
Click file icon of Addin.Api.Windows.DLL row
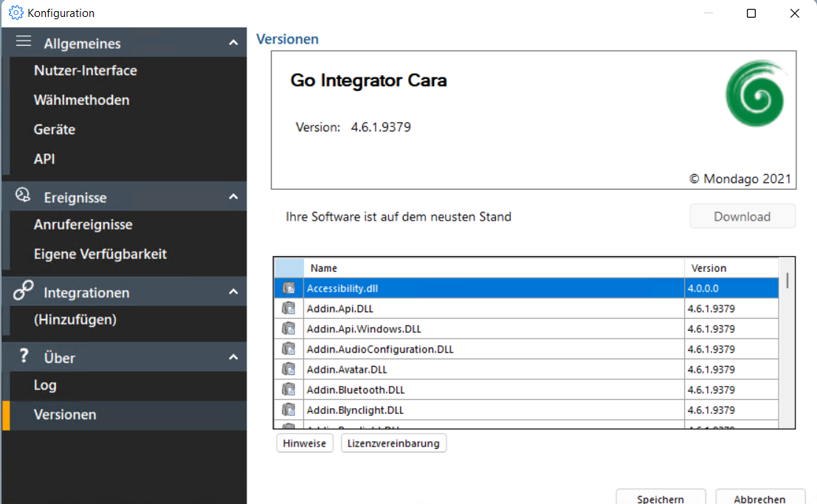tap(289, 328)
